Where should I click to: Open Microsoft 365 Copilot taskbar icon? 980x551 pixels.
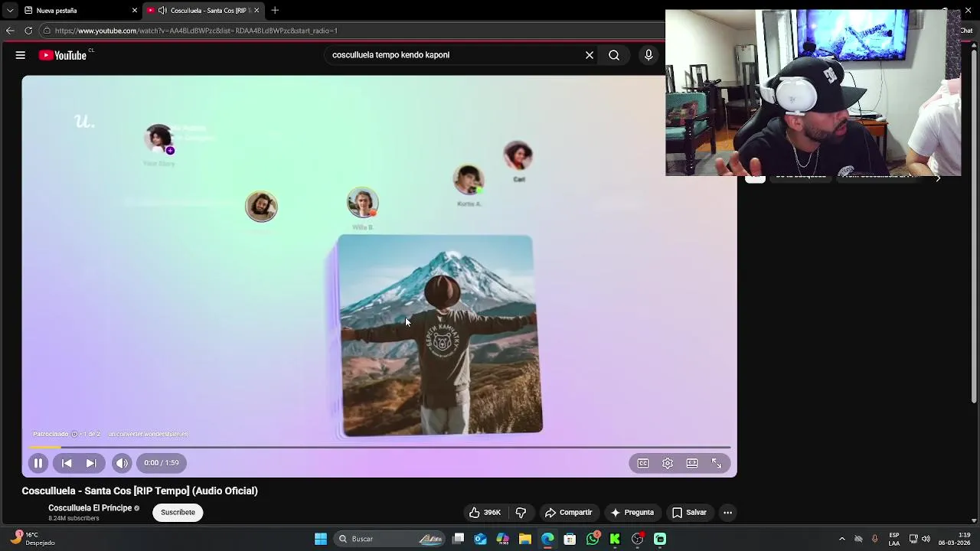click(502, 539)
